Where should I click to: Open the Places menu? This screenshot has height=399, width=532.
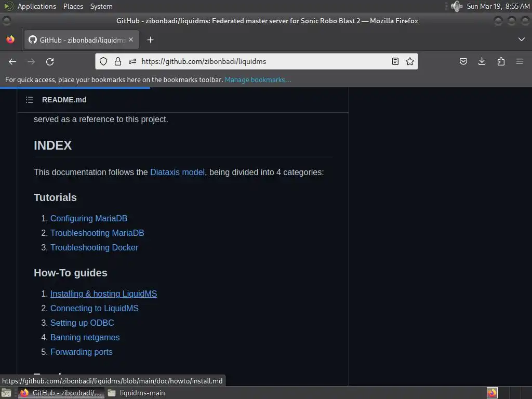(73, 6)
